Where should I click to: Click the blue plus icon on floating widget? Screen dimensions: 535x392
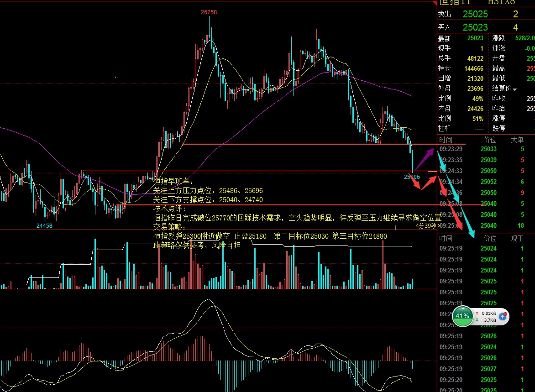coord(503,317)
